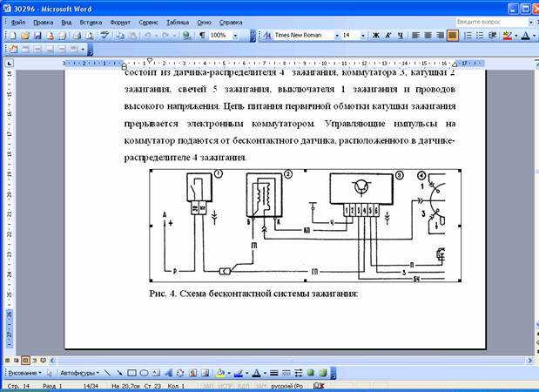Image resolution: width=539 pixels, height=392 pixels.
Task: Copy the selection with the toolbar icon
Action: point(120,36)
